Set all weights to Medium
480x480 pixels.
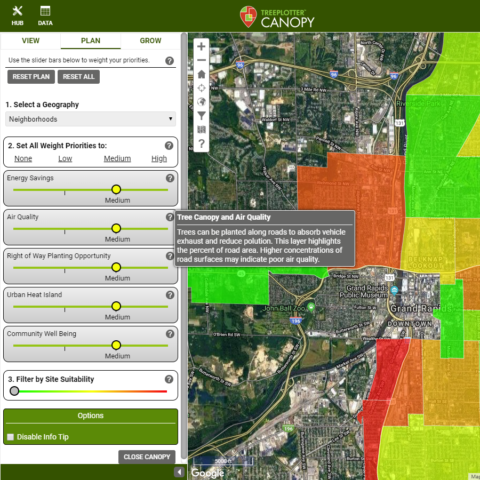(117, 159)
